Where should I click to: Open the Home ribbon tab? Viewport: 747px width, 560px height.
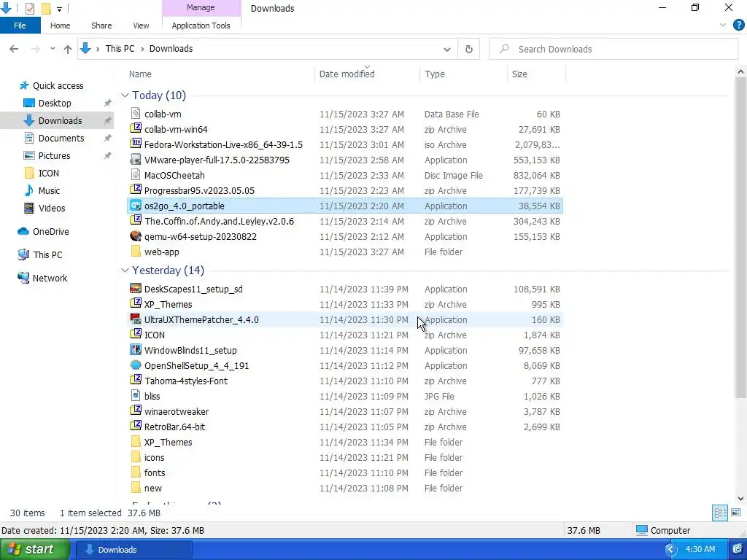[x=60, y=26]
